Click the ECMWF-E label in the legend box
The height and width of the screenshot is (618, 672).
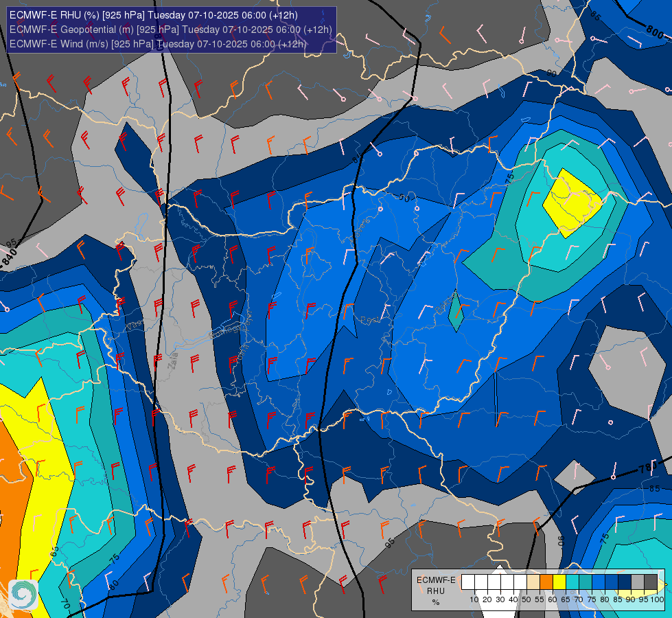tap(436, 580)
